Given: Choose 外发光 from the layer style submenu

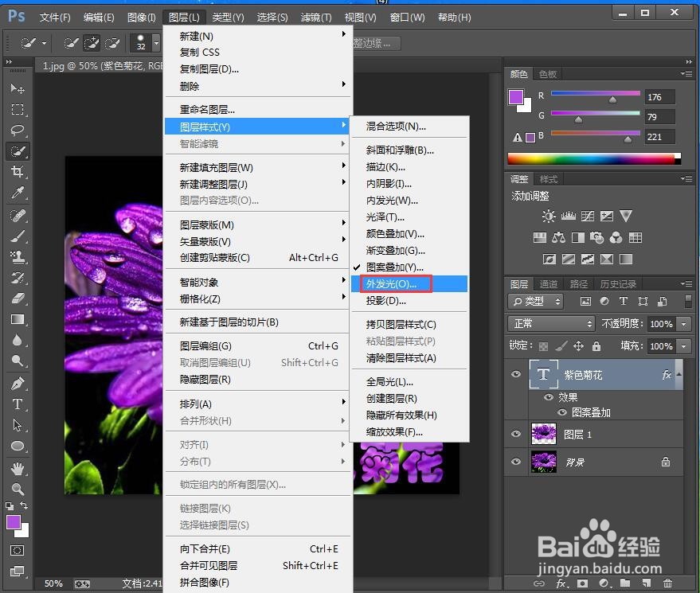Looking at the screenshot, I should 393,283.
